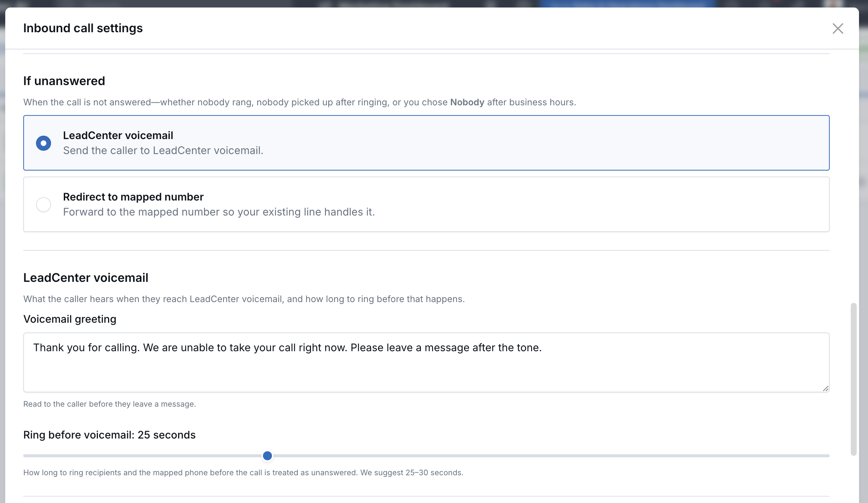
Task: Click 'Read to the caller before they leave' hint
Action: click(x=110, y=404)
